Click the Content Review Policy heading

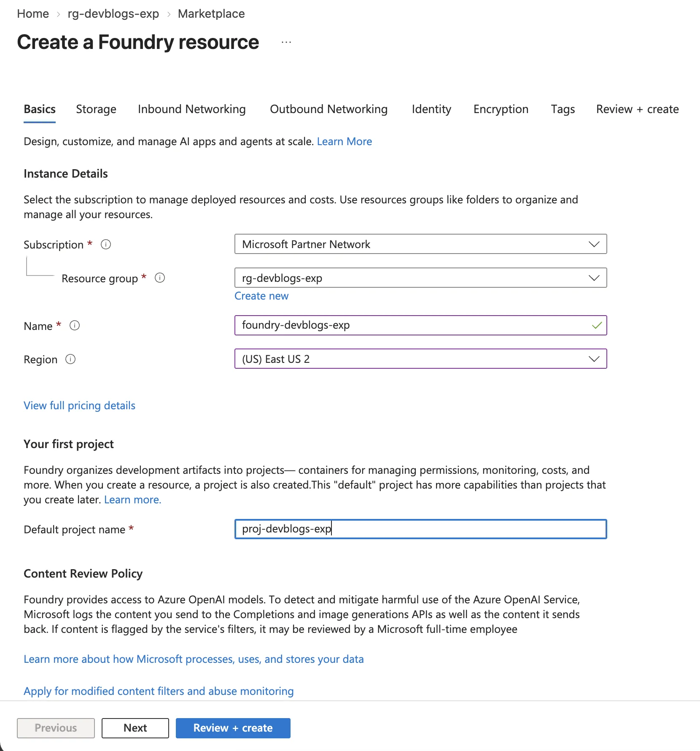[x=83, y=573]
